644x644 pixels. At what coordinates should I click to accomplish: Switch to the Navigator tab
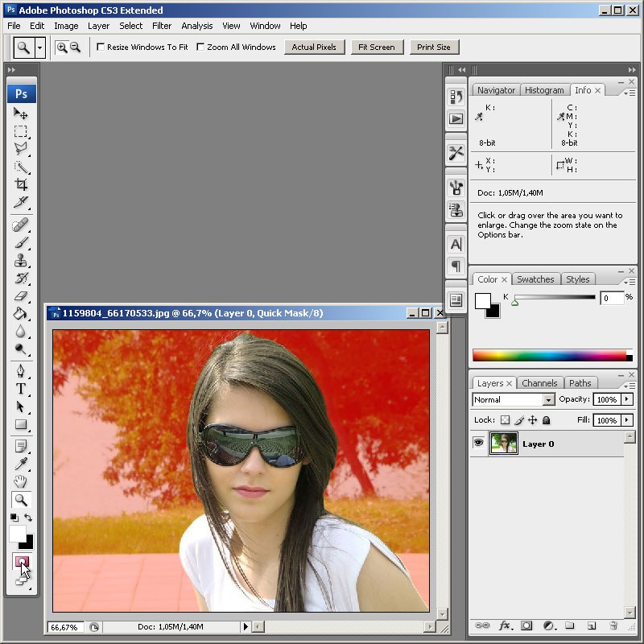tap(496, 90)
